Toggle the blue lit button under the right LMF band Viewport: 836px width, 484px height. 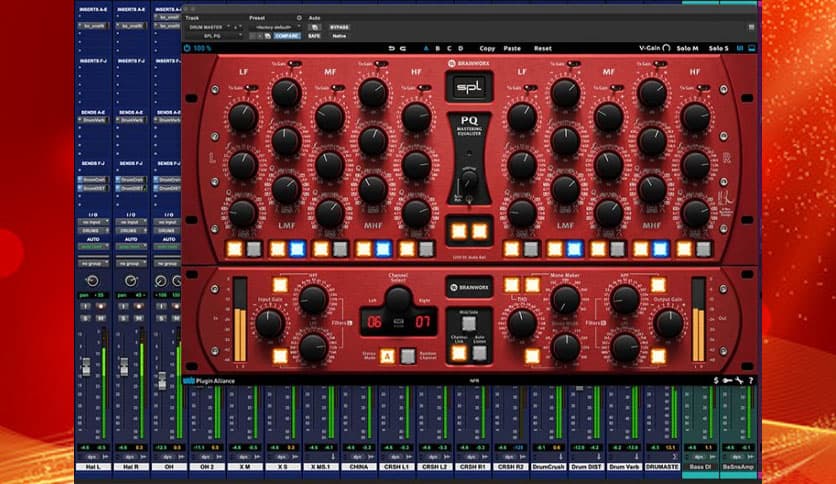coord(574,248)
